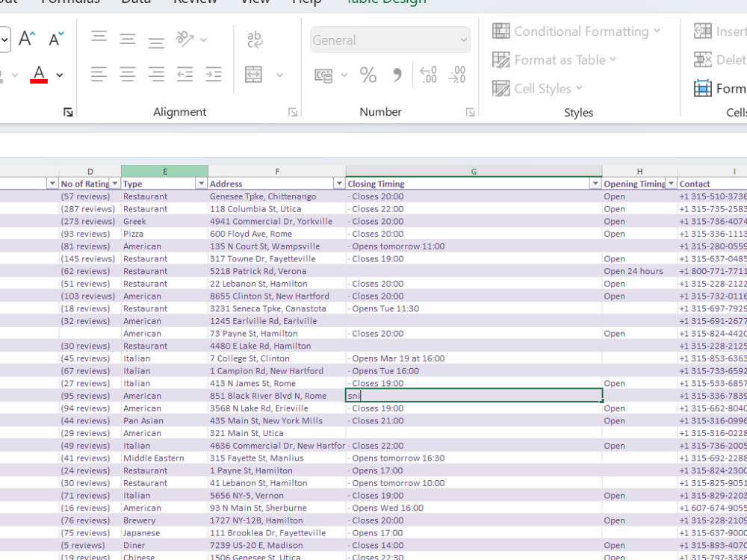Open font color dropdown arrow

[x=60, y=75]
